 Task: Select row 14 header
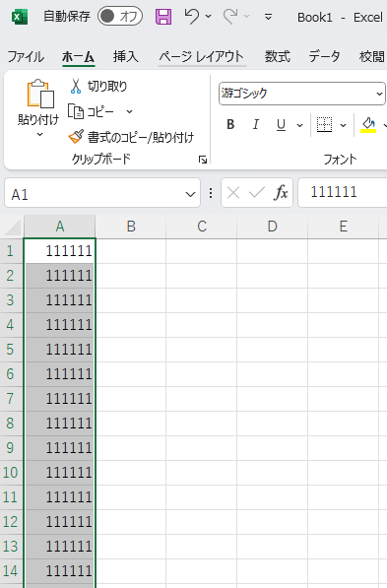pos(11,571)
